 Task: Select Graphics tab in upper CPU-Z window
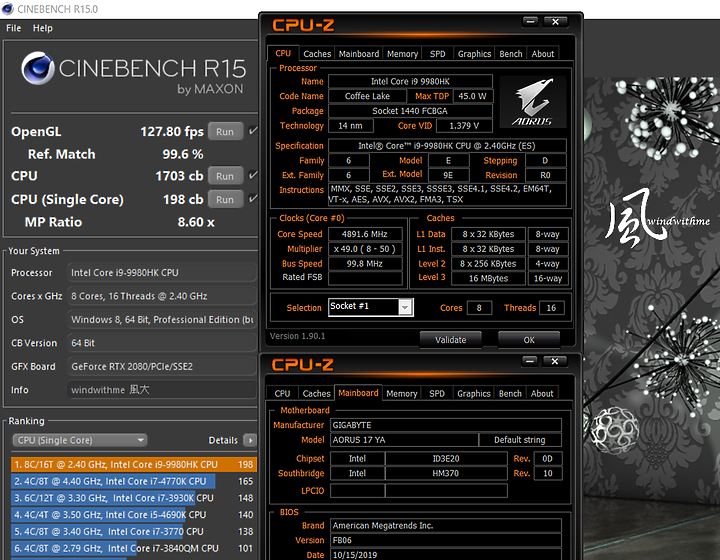point(474,54)
